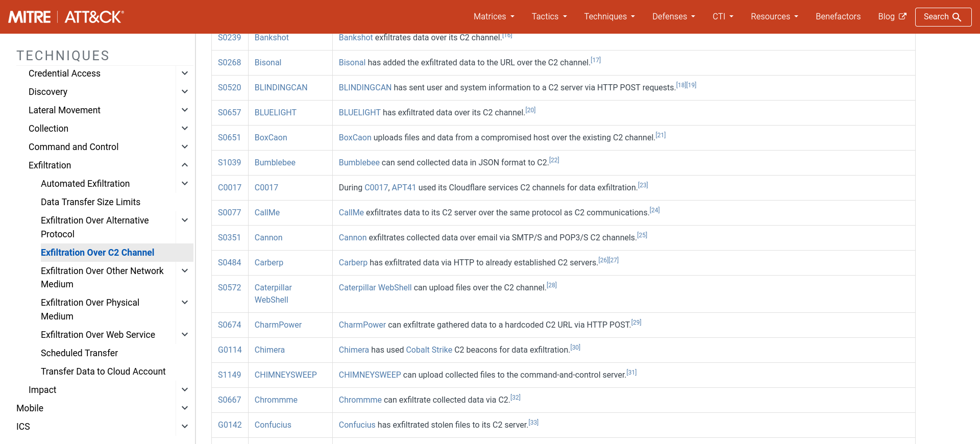This screenshot has width=980, height=444.
Task: Open the CTI menu
Action: 723,17
